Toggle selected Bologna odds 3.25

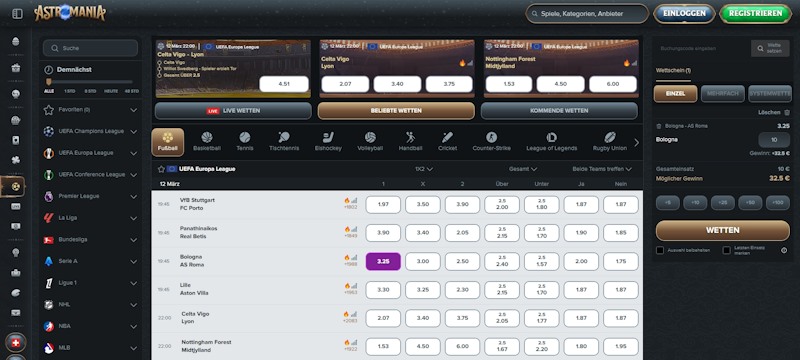[383, 261]
